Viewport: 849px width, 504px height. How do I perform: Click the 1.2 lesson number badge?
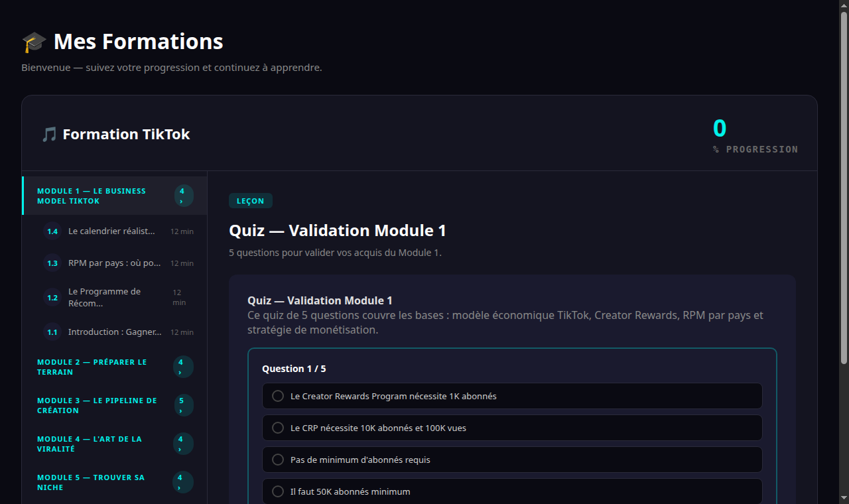point(52,297)
